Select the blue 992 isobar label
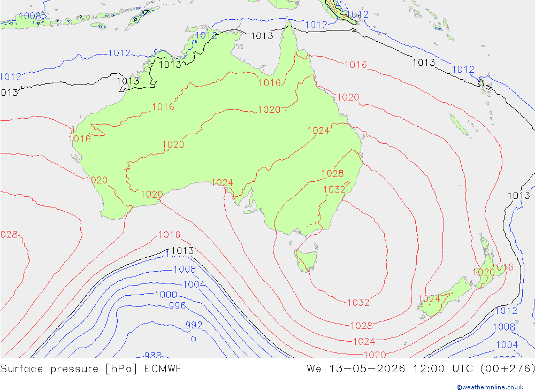The height and width of the screenshot is (392, 535). point(194,325)
